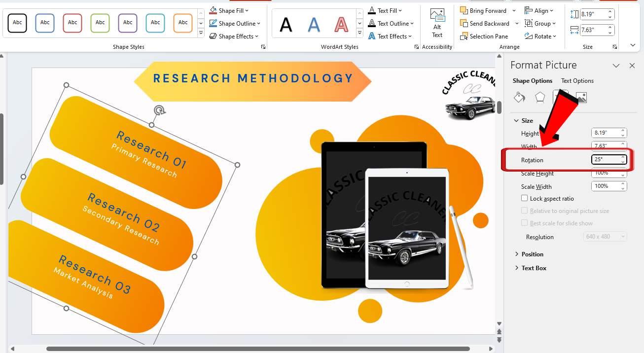Screen dimensions: 644x353
Task: Enable Best scale for slide show
Action: point(524,223)
